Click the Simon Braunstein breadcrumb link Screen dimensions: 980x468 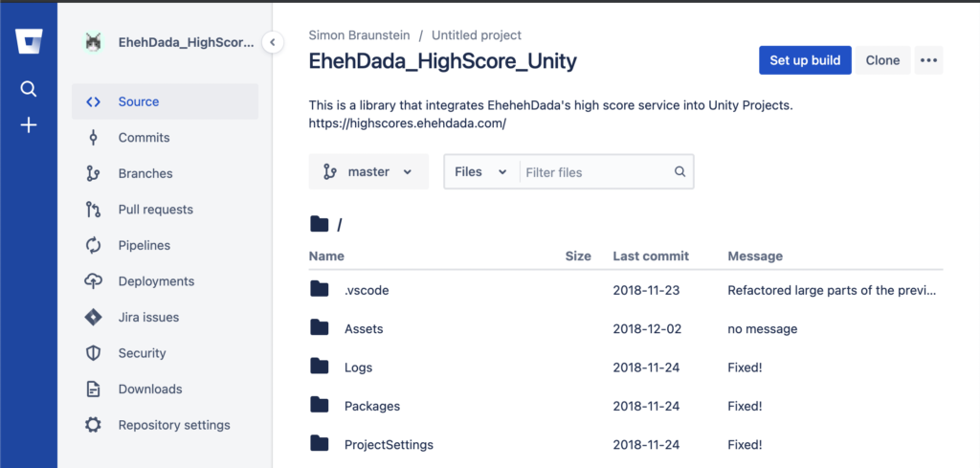(360, 35)
